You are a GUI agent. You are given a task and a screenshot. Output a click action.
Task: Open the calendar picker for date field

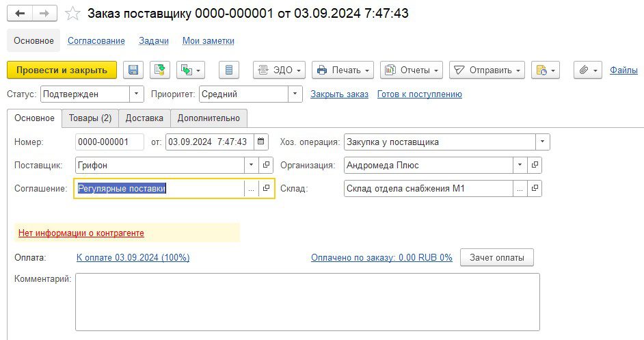(261, 142)
